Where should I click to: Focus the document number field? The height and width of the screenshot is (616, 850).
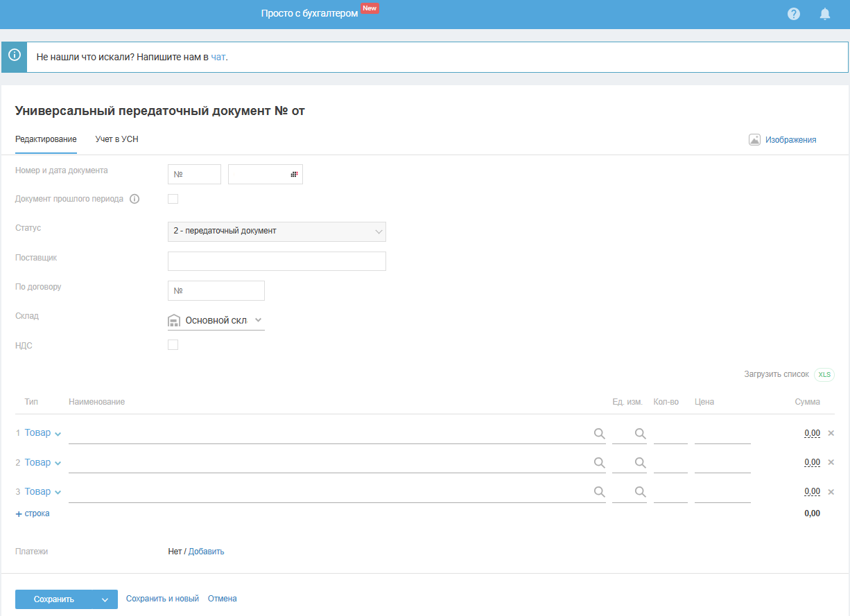pos(194,175)
